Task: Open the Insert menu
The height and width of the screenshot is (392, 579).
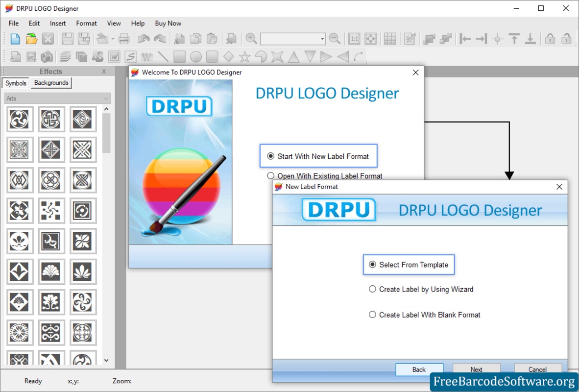Action: point(58,23)
